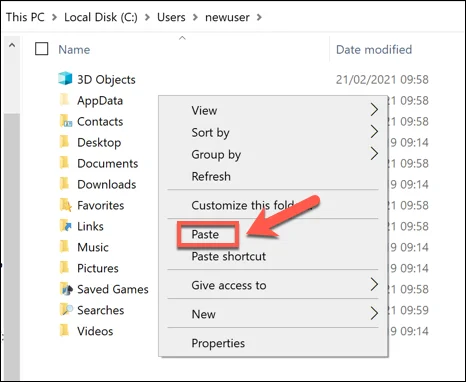Sort by the Date modified column header
The image size is (466, 382).
point(374,49)
